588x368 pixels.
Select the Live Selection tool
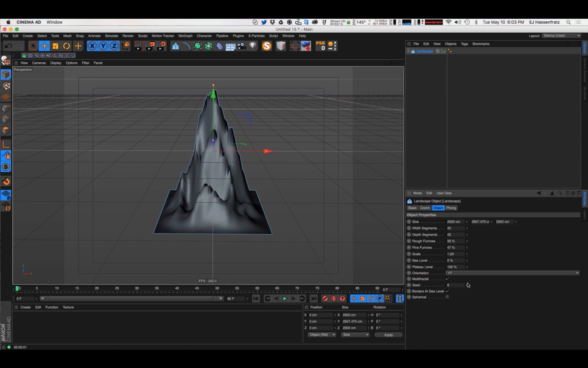33,46
